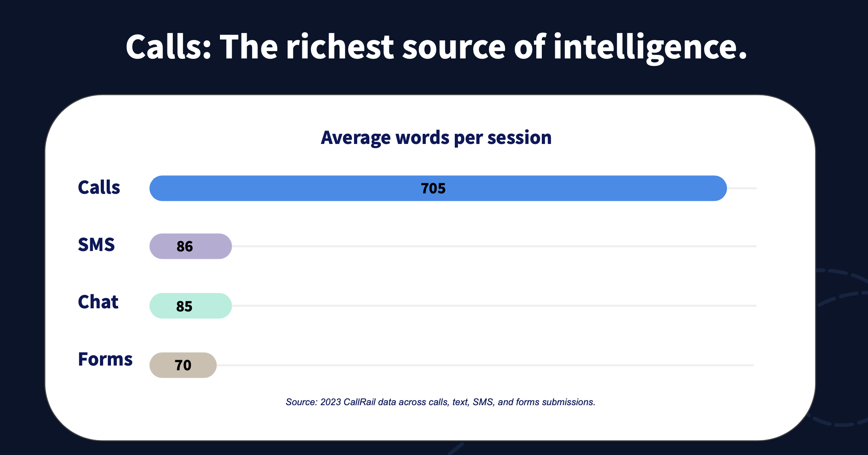Click the mint green Chat bar
This screenshot has width=868, height=455.
[191, 306]
